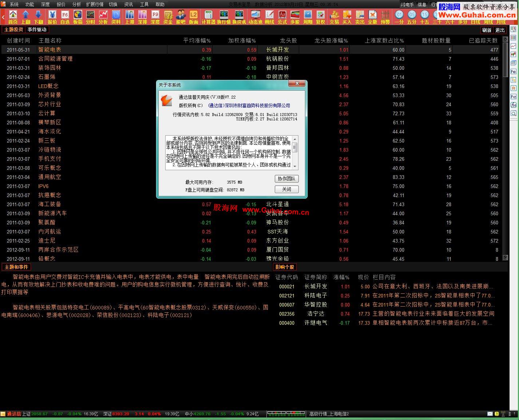Collapse toolbar with left chevron arrow
Screen dimensions: 519x420
pos(3,17)
